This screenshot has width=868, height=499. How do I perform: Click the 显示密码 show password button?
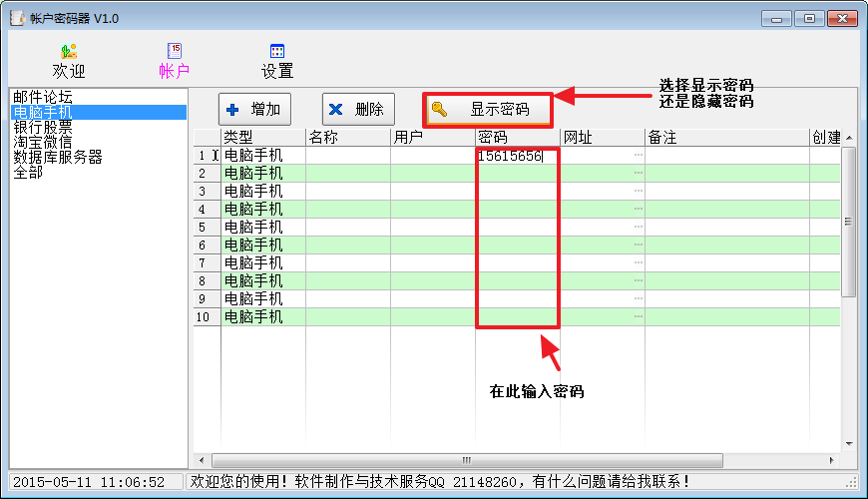488,109
